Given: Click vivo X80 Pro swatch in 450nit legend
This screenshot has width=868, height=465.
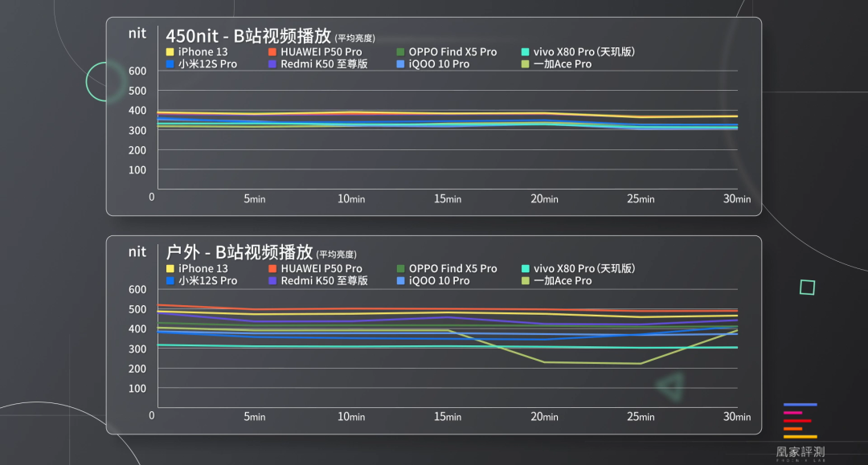Looking at the screenshot, I should pyautogui.click(x=525, y=52).
